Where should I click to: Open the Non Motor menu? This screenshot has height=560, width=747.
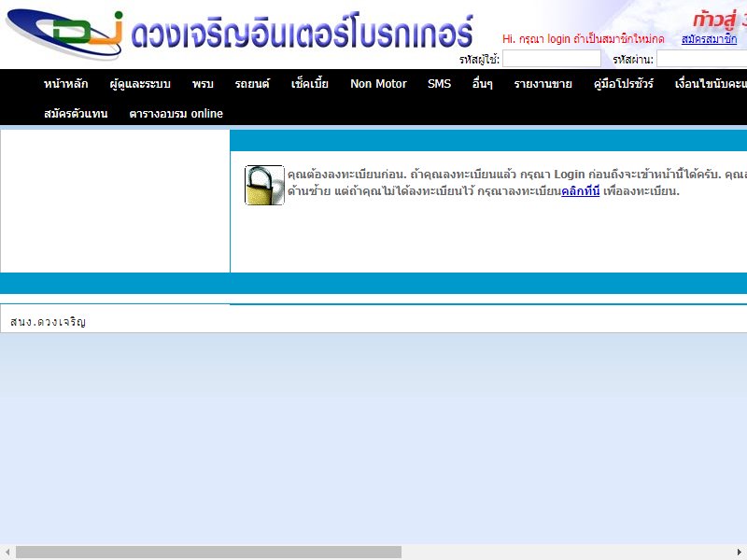tap(378, 84)
